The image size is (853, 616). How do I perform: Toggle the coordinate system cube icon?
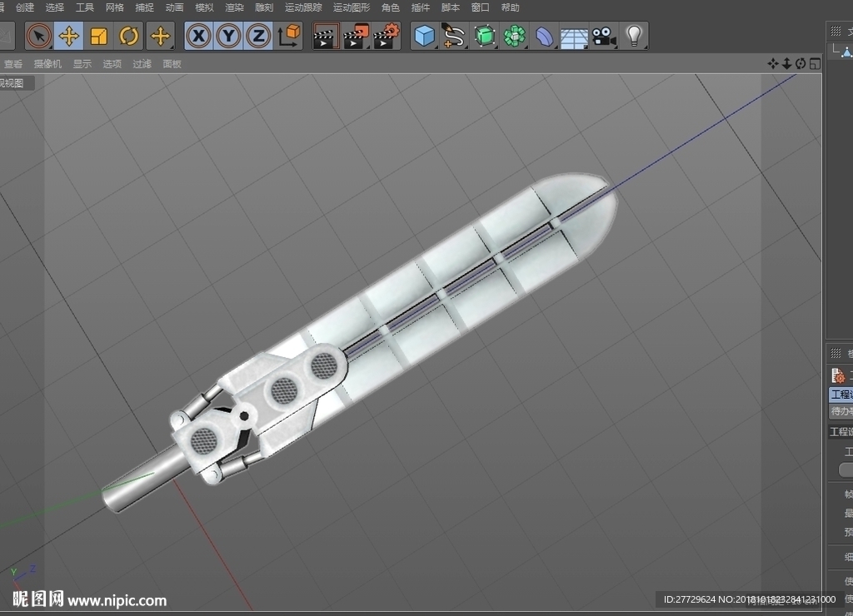coord(289,37)
